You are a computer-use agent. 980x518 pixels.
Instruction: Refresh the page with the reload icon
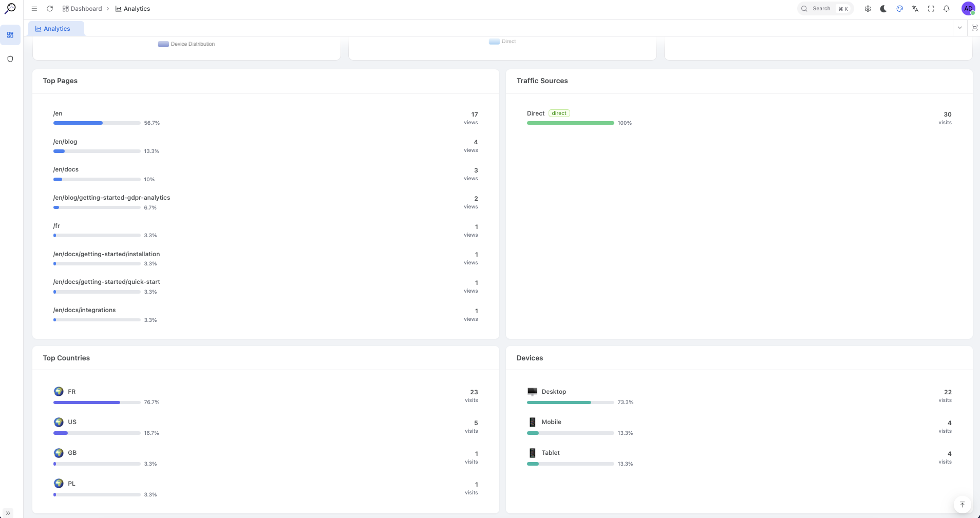(x=50, y=8)
